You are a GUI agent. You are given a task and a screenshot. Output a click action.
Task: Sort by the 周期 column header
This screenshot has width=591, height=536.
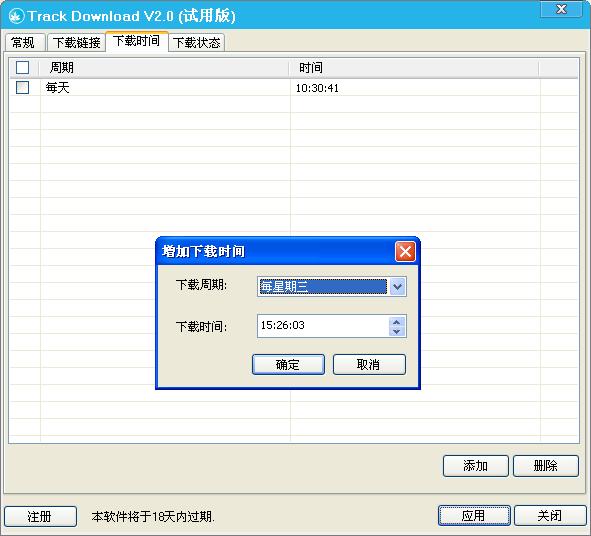[164, 68]
